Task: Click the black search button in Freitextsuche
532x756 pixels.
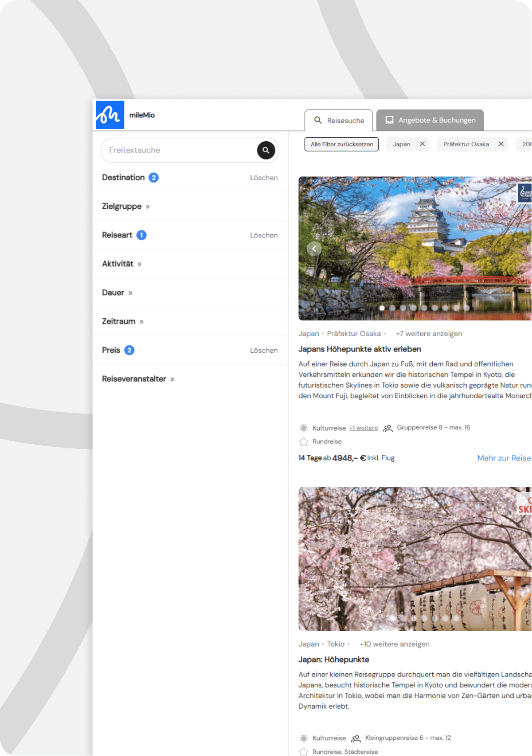Action: (x=266, y=150)
